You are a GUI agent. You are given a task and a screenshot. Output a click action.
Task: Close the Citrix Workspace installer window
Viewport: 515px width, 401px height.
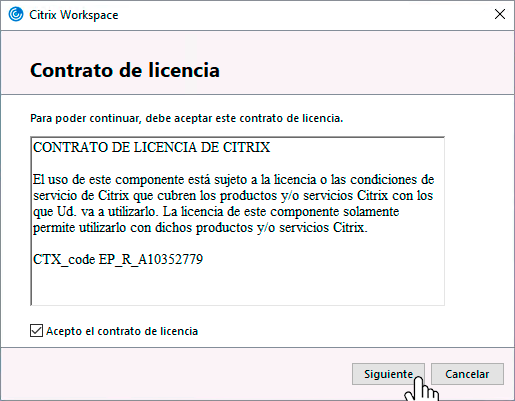[x=500, y=14]
